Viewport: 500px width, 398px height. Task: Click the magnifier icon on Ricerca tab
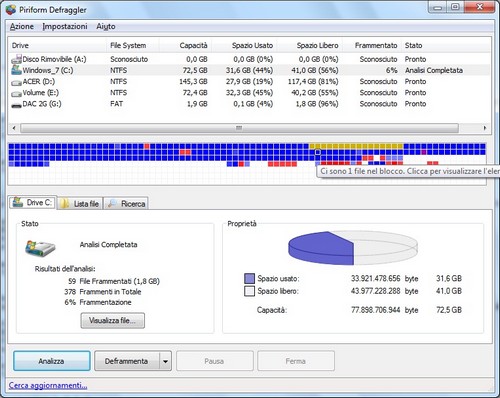112,203
